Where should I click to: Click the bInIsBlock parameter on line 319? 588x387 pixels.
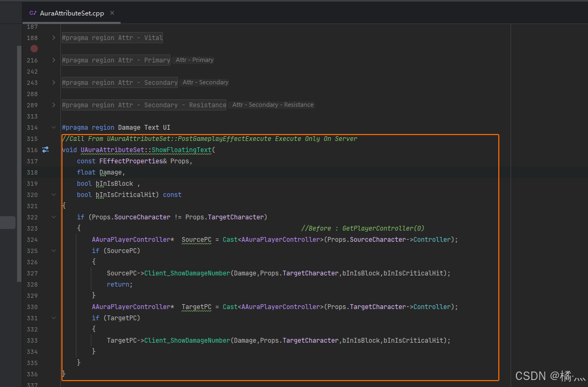[114, 184]
